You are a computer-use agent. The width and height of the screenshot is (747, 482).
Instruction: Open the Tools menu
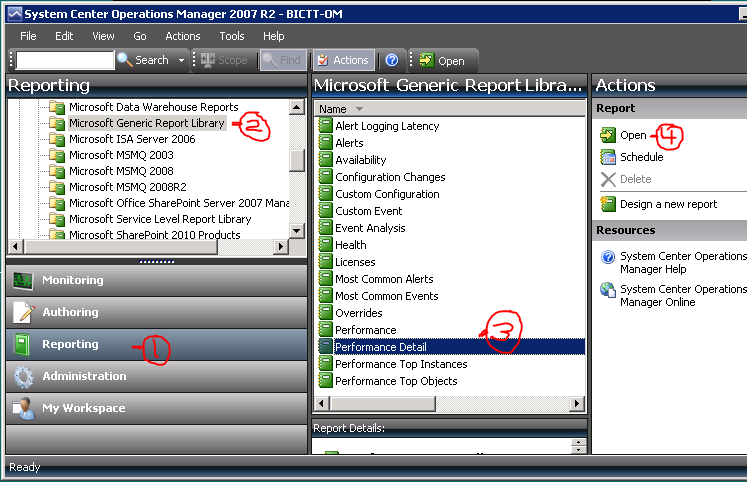pos(232,36)
